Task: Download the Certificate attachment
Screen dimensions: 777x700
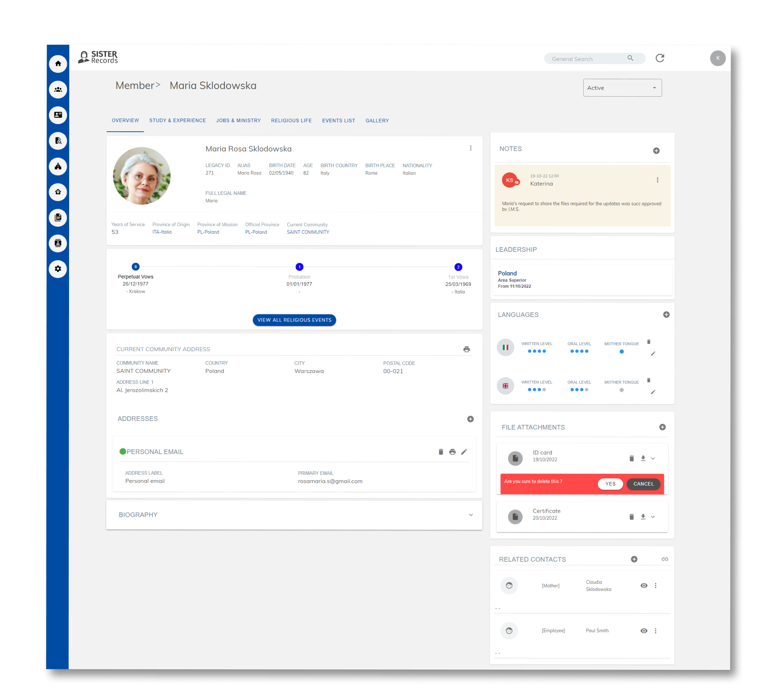Action: tap(643, 517)
